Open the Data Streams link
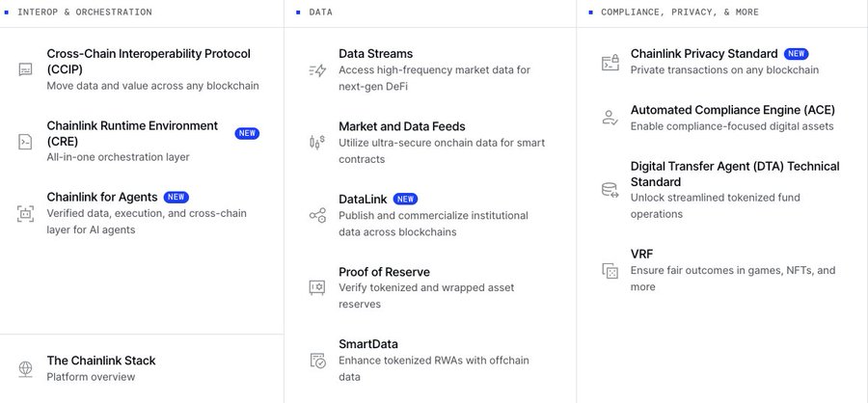868x403 pixels. point(375,54)
